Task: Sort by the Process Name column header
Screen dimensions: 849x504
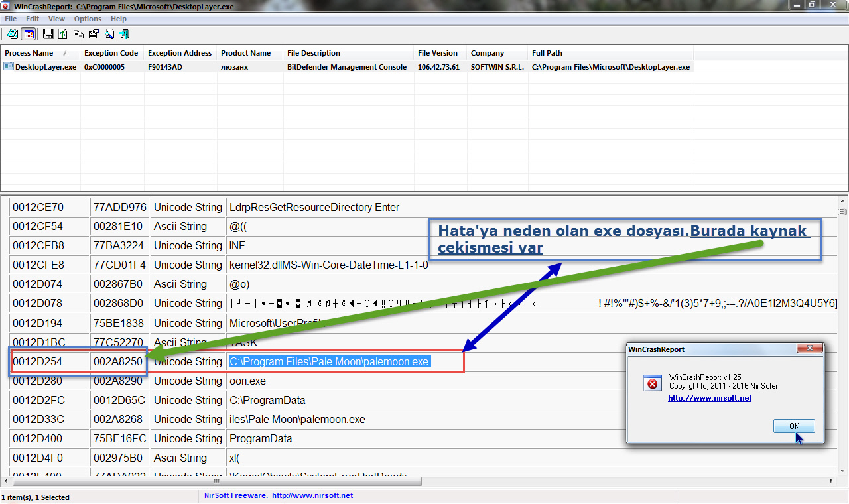Action: tap(40, 53)
